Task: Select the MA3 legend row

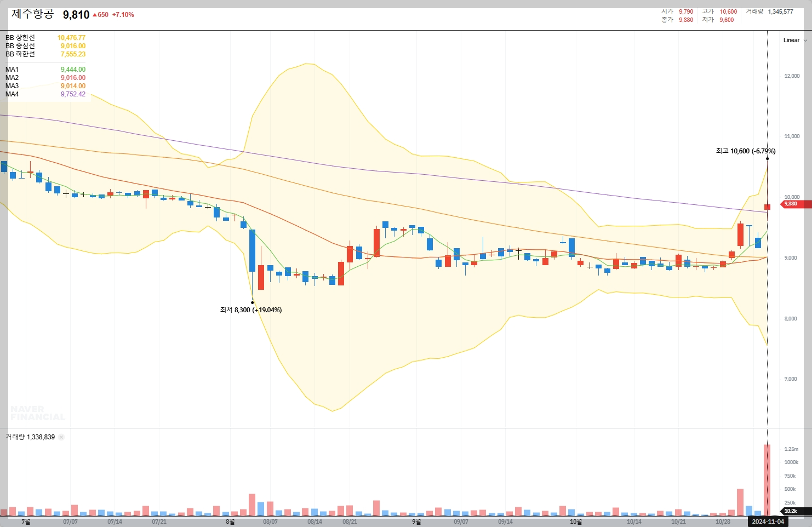Action: coord(45,86)
